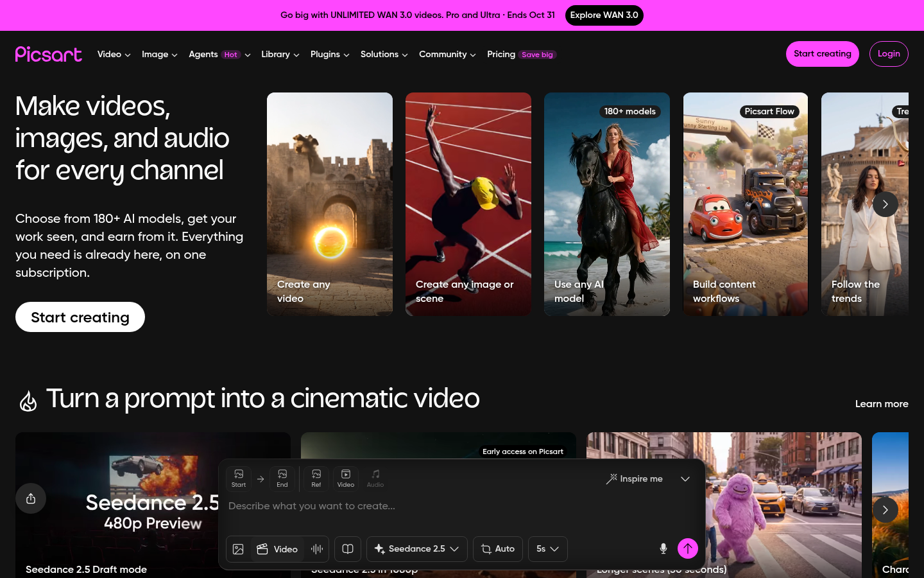Expand the Video navigation menu
Viewport: 924px width, 578px height.
tap(114, 55)
